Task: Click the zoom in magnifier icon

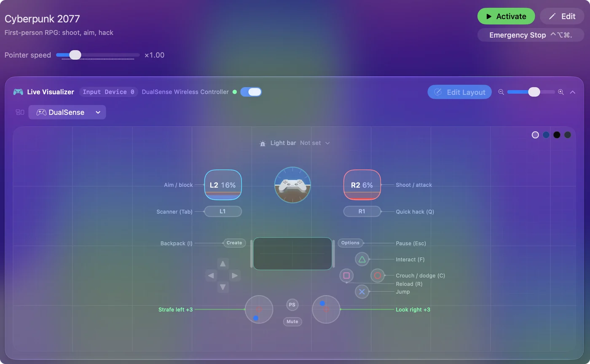Action: point(561,92)
